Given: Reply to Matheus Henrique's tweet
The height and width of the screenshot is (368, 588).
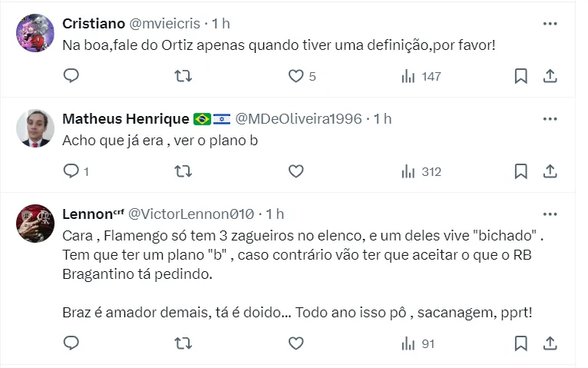Looking at the screenshot, I should 71,171.
